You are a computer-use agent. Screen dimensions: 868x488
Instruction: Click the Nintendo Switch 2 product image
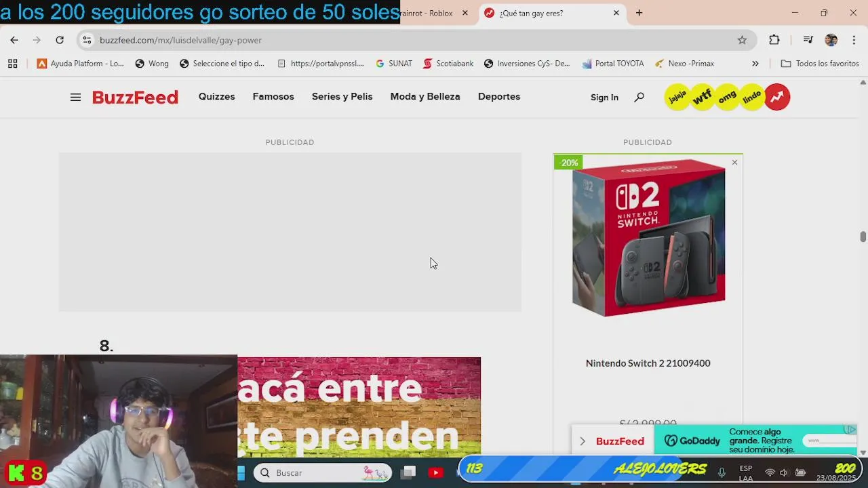(x=648, y=238)
